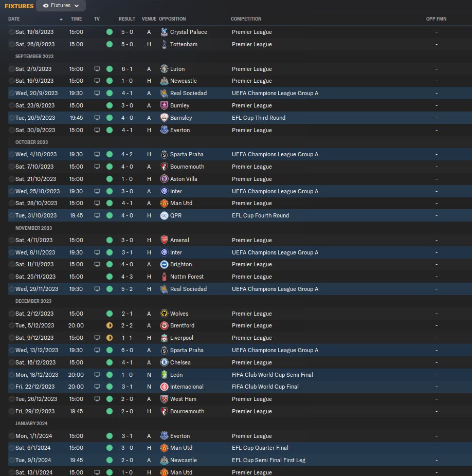This screenshot has width=472, height=476.
Task: Select the DECEMBER 2023 month header
Action: [x=33, y=301]
